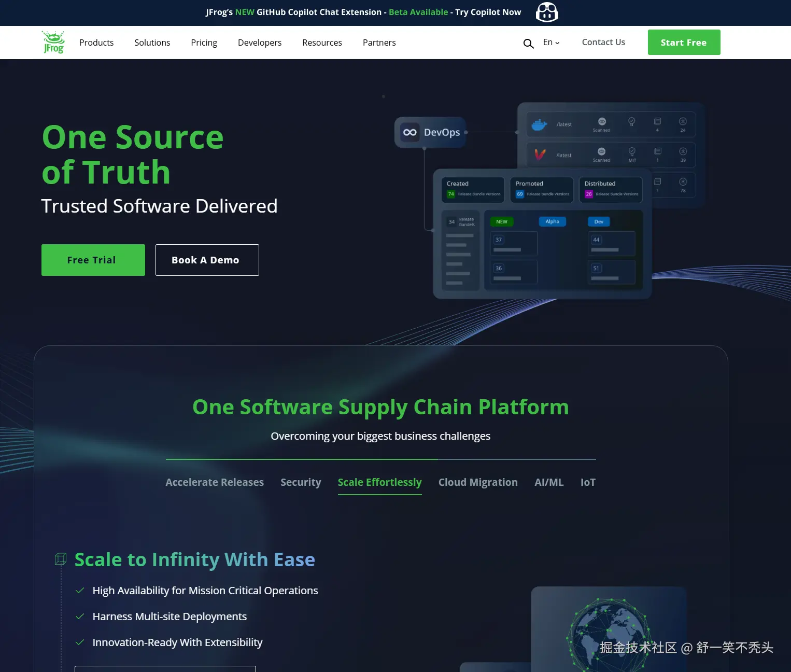Go to the Pricing page
Screen dimensions: 791x672
click(204, 43)
